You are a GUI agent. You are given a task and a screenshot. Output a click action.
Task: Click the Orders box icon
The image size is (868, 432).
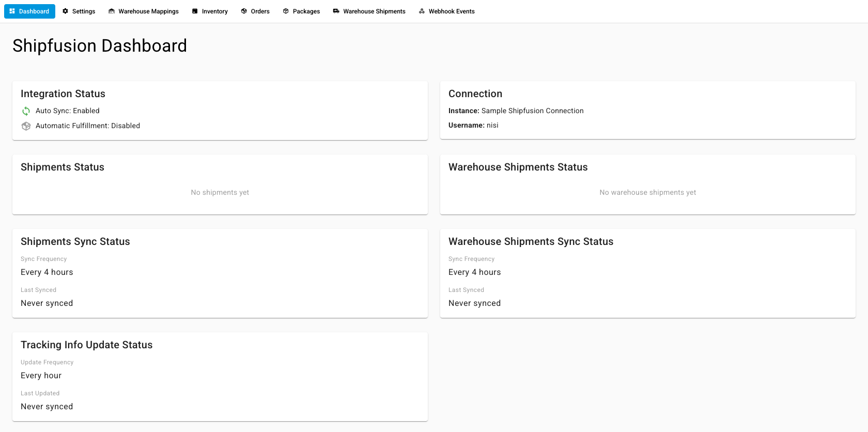(x=244, y=11)
